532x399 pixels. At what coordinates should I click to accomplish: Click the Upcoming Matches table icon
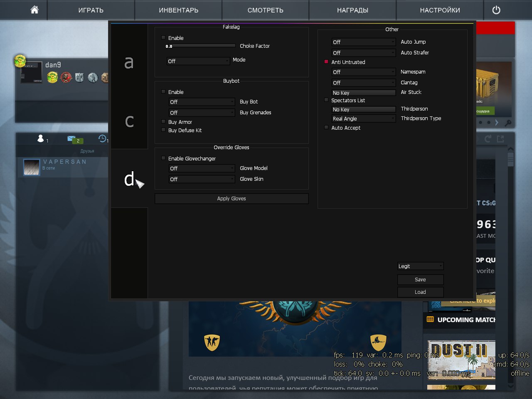(x=430, y=320)
